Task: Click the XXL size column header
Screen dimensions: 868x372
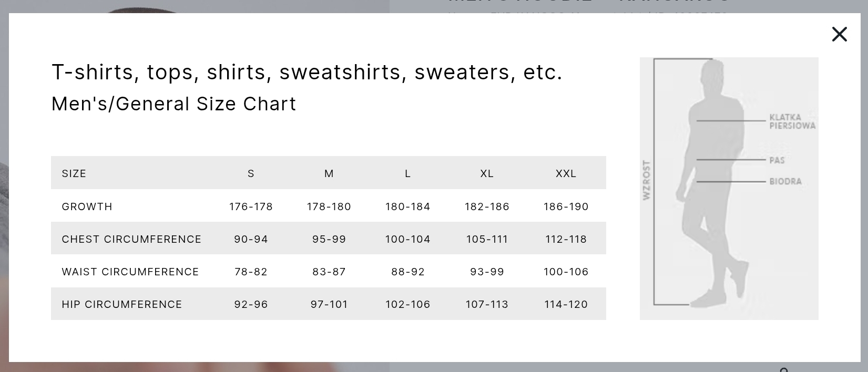Action: pos(566,173)
